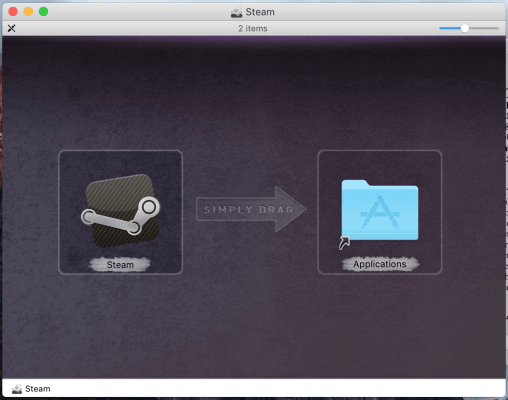Select the Applications folder alias icon
508x400 pixels.
pyautogui.click(x=379, y=214)
